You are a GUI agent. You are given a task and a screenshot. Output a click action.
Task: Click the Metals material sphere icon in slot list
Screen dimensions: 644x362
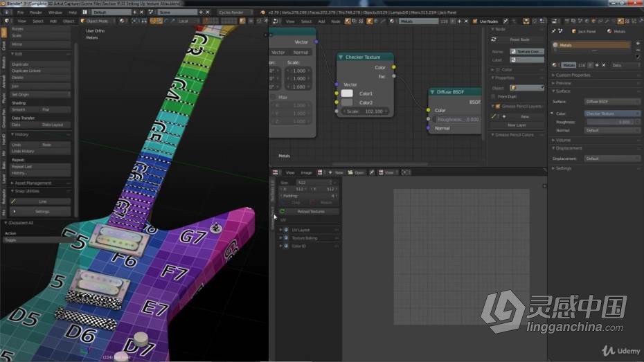[x=555, y=45]
